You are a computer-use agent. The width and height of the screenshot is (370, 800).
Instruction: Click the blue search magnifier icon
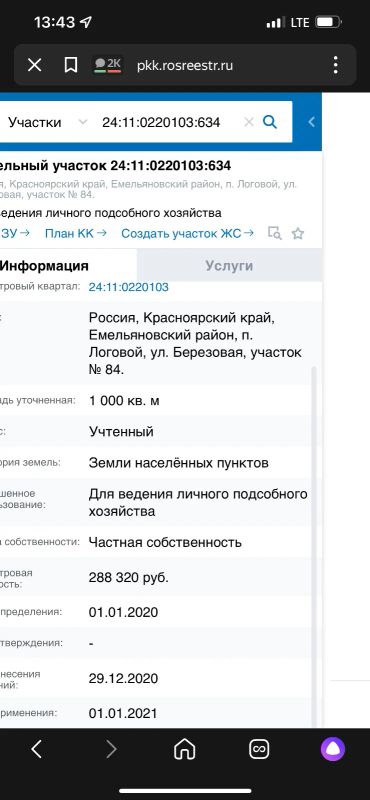click(x=269, y=122)
